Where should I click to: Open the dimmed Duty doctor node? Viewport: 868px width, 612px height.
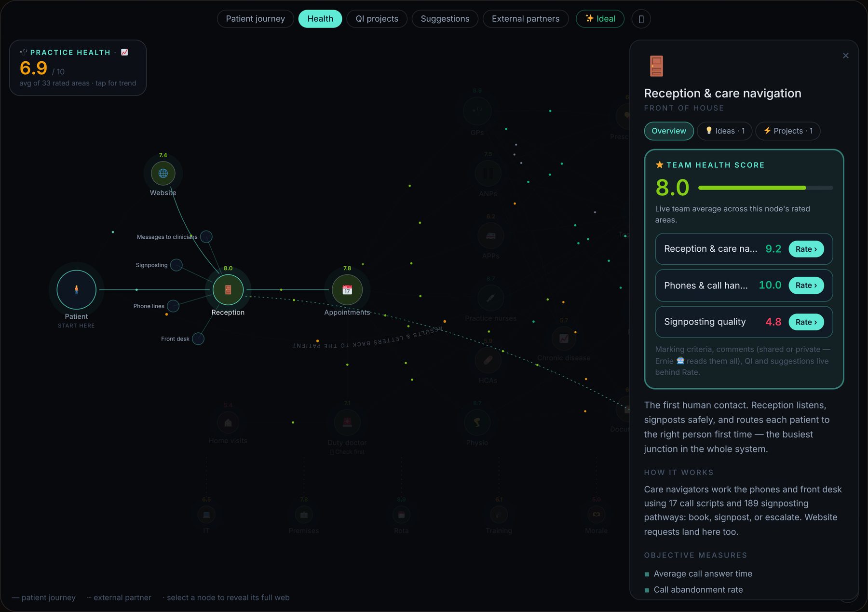tap(347, 422)
